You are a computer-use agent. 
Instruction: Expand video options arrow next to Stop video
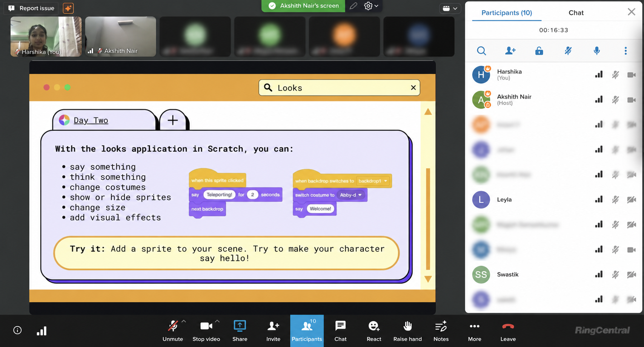(x=217, y=321)
